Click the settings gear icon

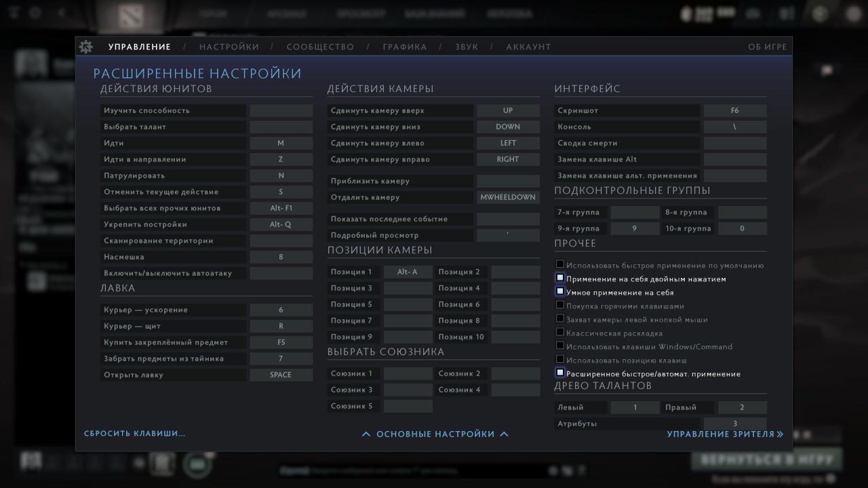[x=86, y=47]
